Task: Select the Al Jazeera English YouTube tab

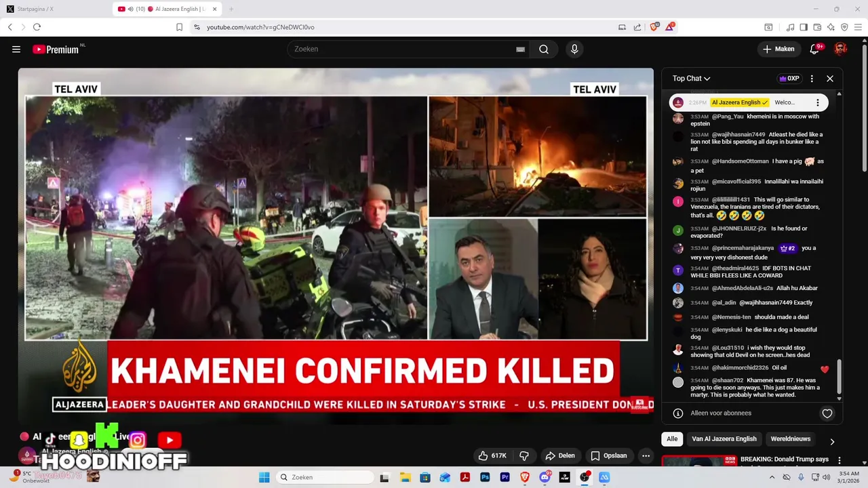Action: pos(167,9)
